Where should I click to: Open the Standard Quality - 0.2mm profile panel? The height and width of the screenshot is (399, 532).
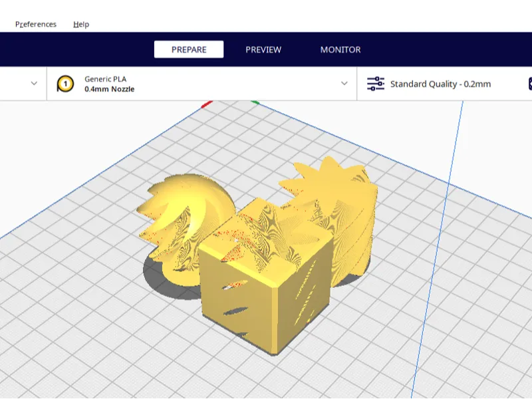[440, 84]
